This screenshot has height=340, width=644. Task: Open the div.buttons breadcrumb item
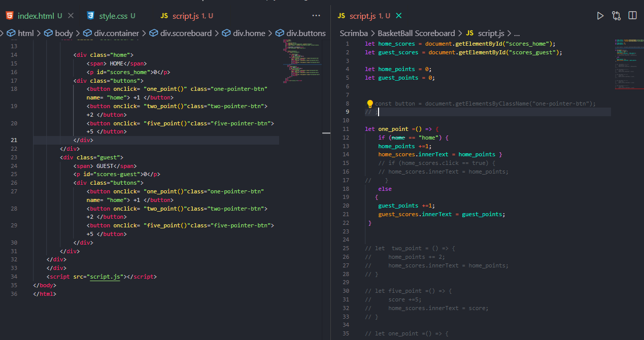click(x=306, y=33)
